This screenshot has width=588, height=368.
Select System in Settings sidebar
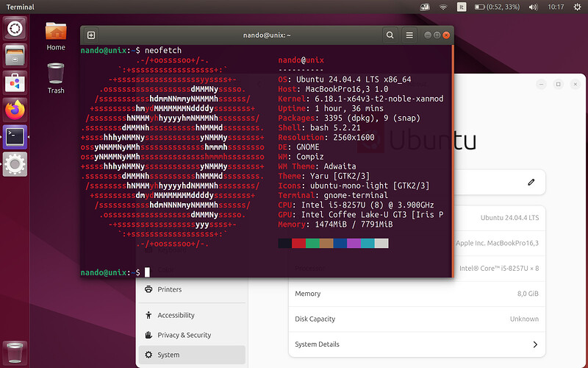coord(192,355)
